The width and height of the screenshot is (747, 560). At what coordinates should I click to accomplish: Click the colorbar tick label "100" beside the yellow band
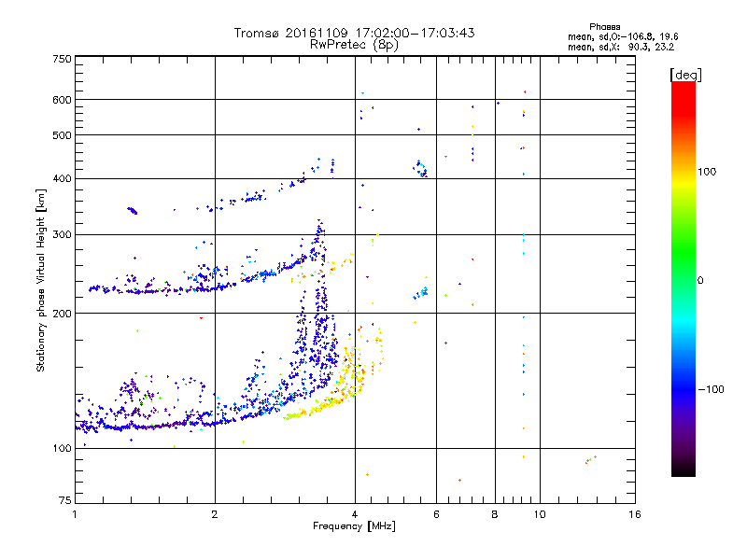coord(707,172)
